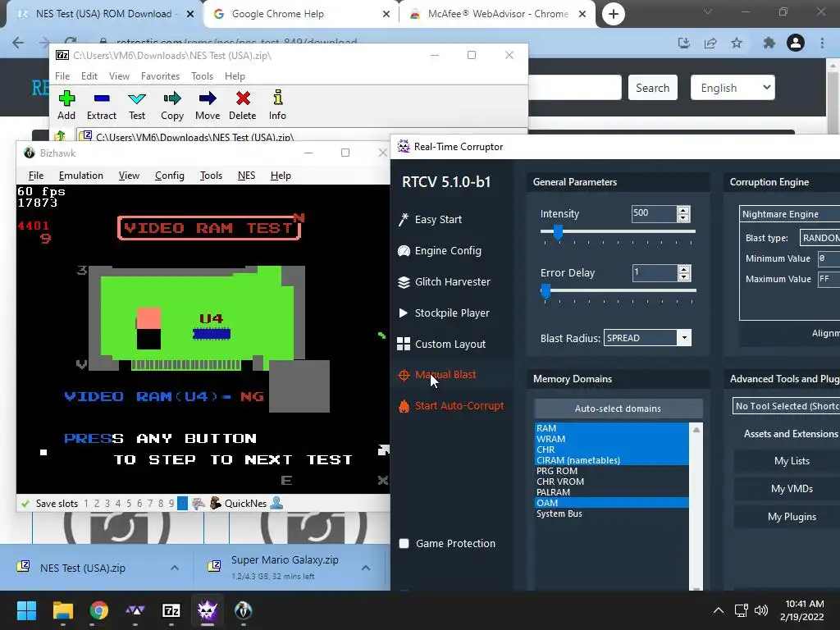The width and height of the screenshot is (840, 630).
Task: Open File Explorer from taskbar
Action: point(62,610)
